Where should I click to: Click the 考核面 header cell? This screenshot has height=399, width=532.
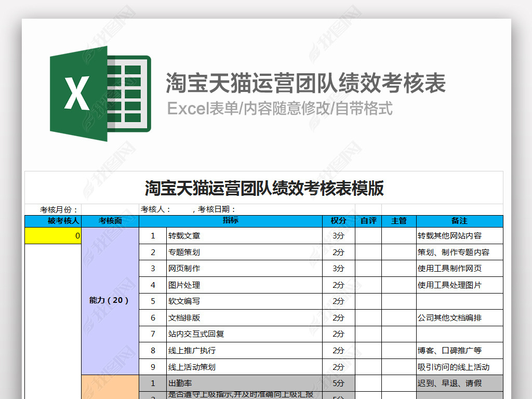click(x=110, y=221)
